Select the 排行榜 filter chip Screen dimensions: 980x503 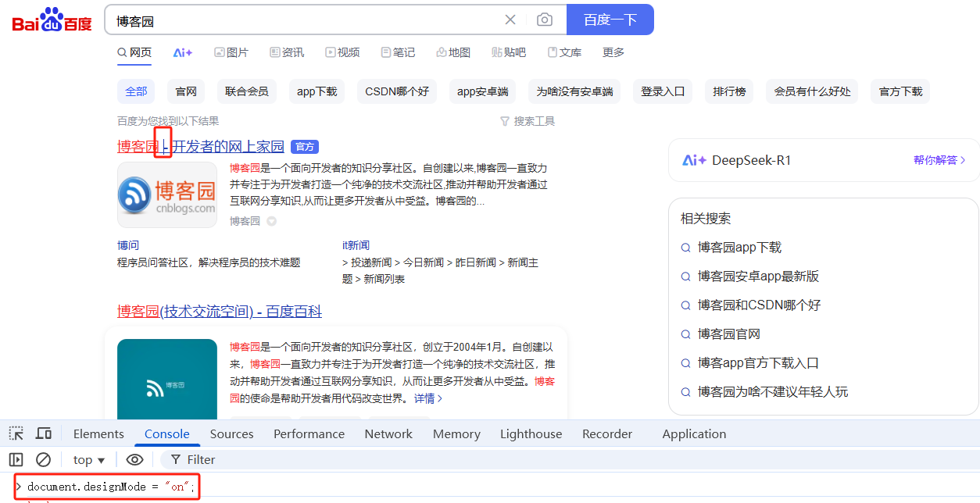tap(729, 91)
